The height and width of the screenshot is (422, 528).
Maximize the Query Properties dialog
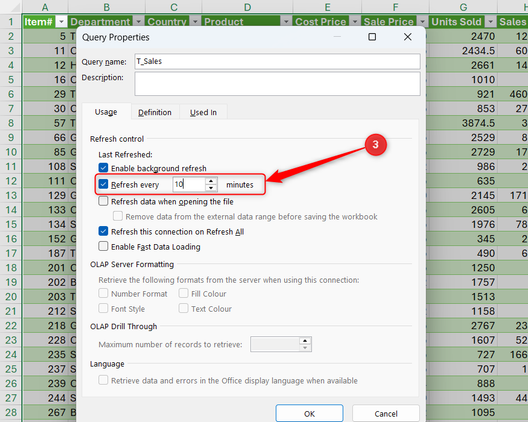pos(372,37)
